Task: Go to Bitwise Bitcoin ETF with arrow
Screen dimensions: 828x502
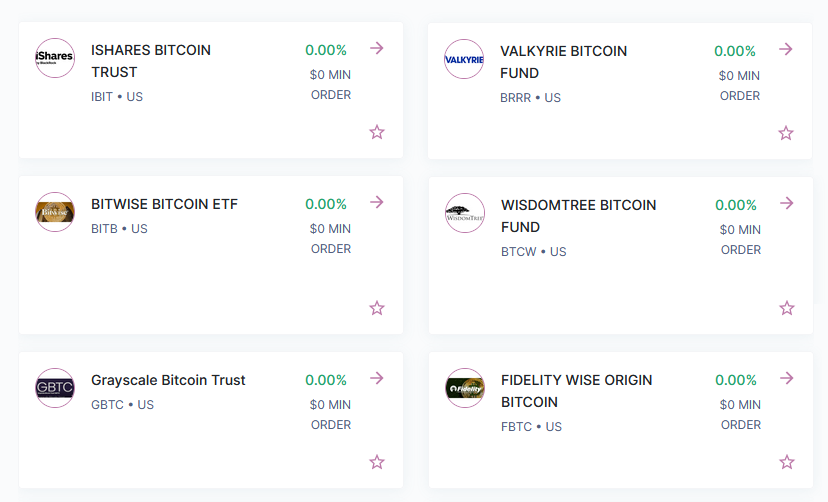Action: [377, 202]
